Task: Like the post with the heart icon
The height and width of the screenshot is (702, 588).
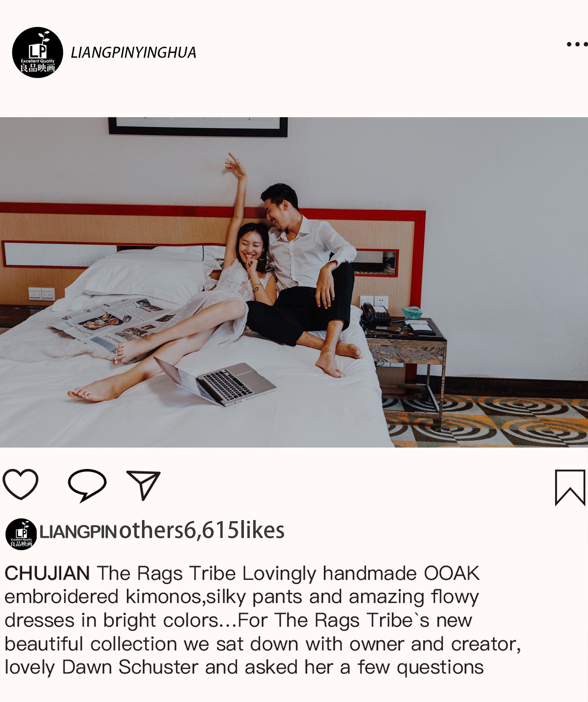Action: 21,484
